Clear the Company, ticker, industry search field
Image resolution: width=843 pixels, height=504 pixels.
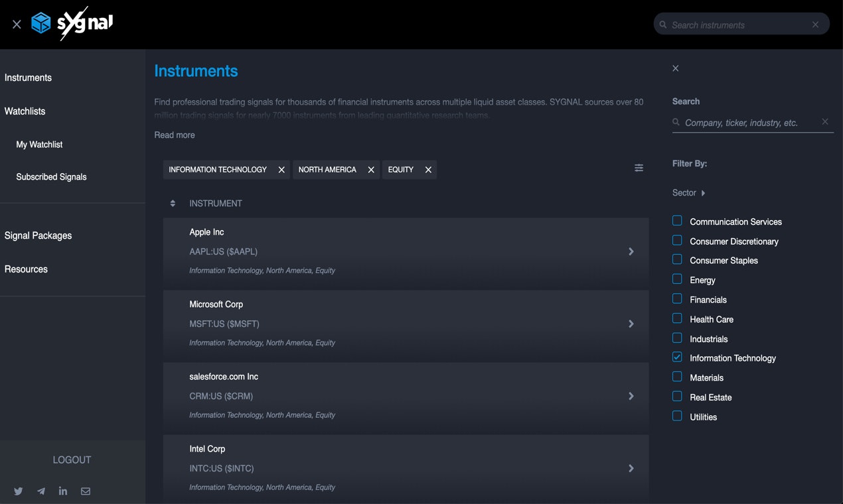click(825, 121)
